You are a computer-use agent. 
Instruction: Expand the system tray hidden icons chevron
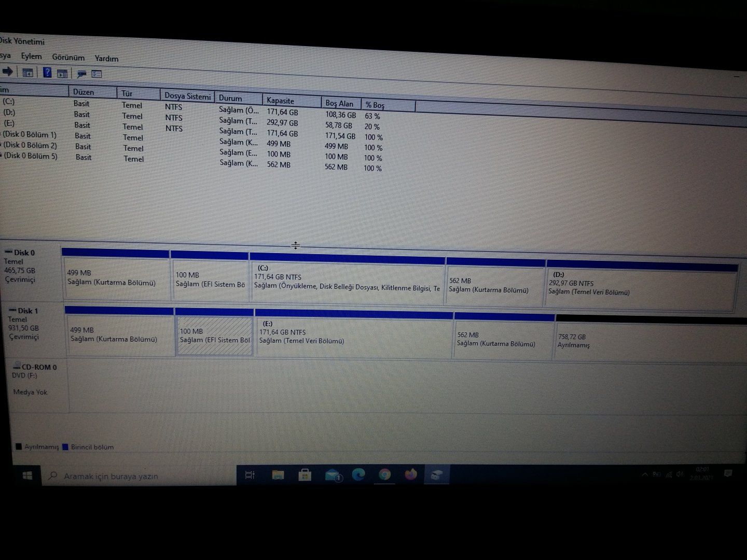[645, 474]
